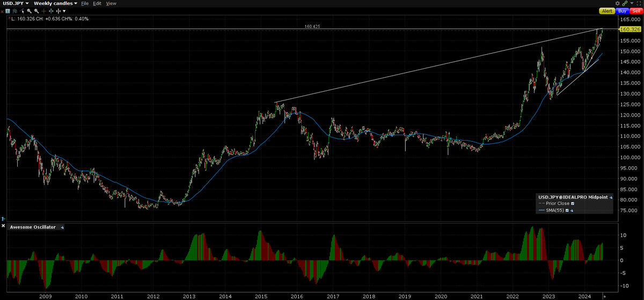Screen dimensions: 644x300
Task: Open the USD.JPY symbol dropdown
Action: (x=16, y=3)
